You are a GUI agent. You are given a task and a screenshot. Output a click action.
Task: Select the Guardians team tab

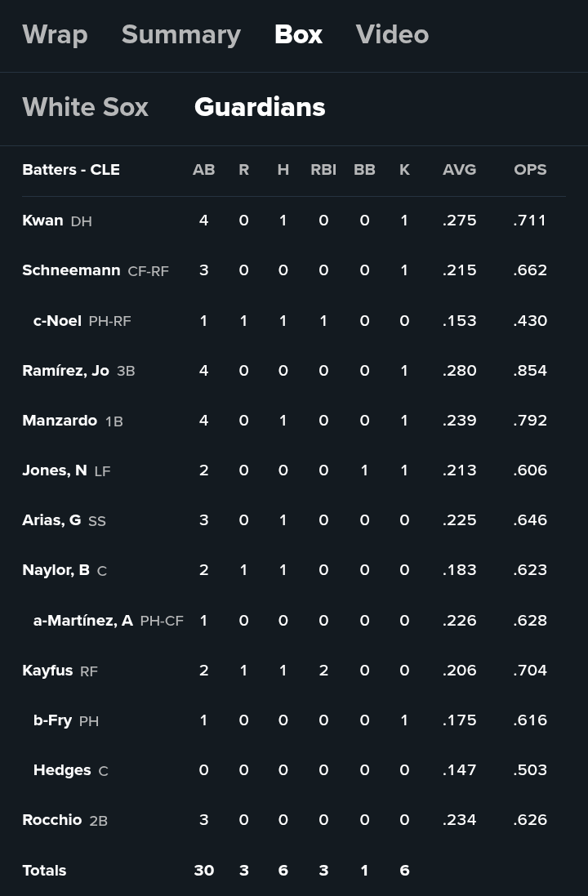click(x=260, y=107)
